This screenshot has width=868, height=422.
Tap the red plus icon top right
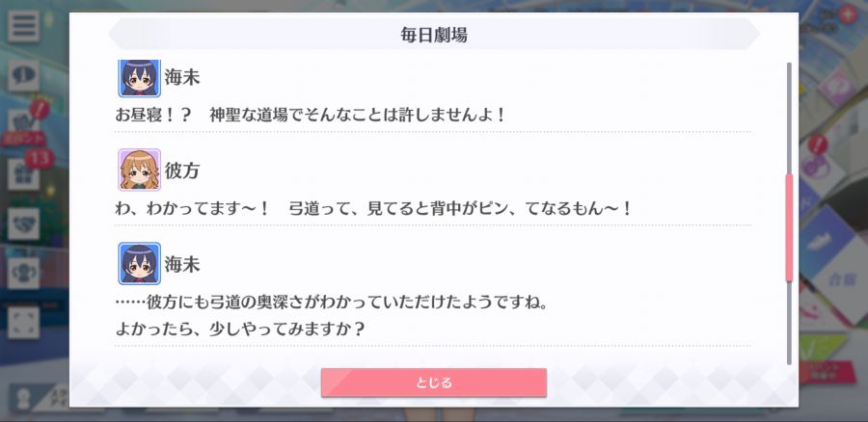[x=847, y=14]
